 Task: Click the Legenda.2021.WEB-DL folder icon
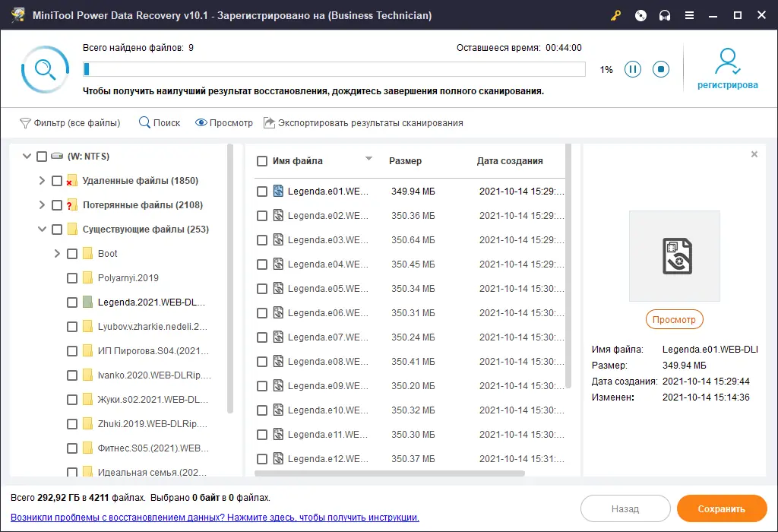(x=88, y=302)
